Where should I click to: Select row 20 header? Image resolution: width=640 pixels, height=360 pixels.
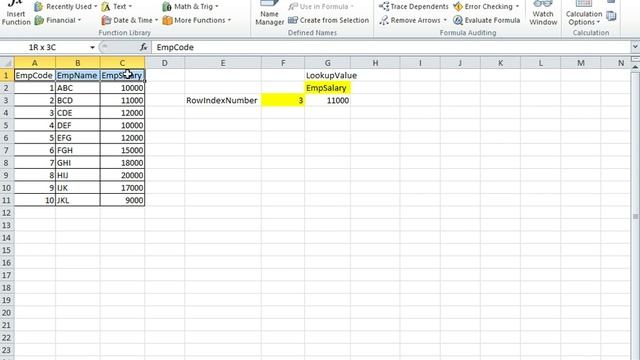click(7, 313)
